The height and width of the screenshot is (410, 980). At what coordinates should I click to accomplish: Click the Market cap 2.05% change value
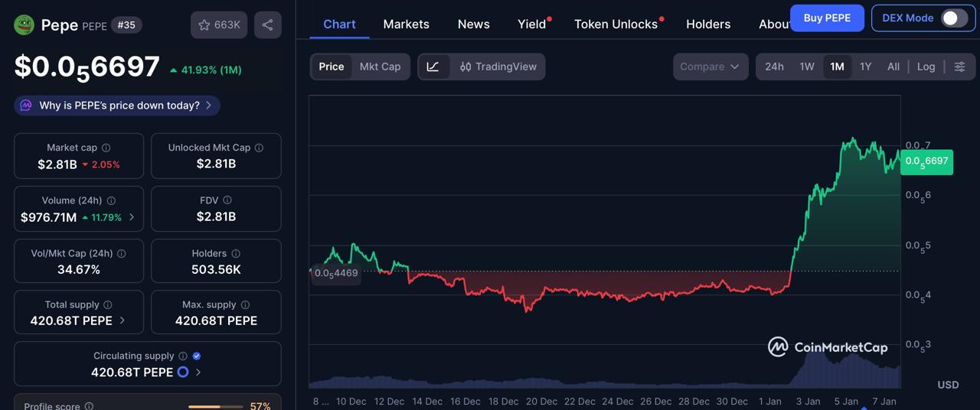tap(101, 164)
